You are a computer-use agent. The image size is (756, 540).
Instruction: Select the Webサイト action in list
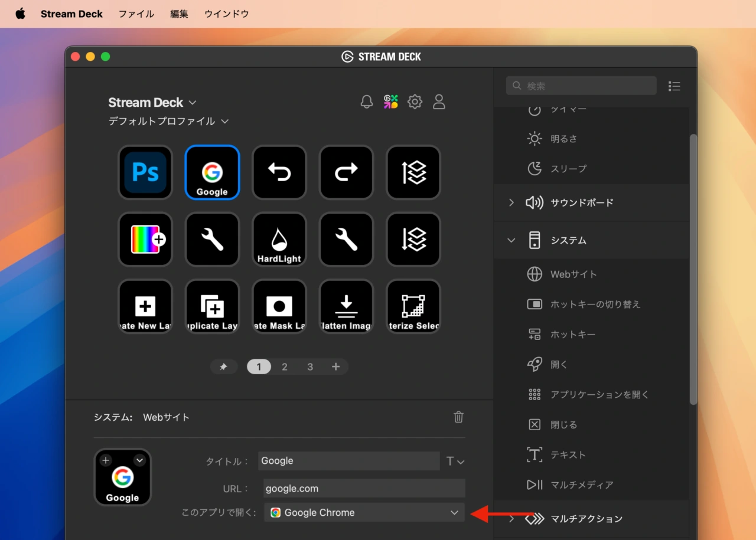point(573,274)
